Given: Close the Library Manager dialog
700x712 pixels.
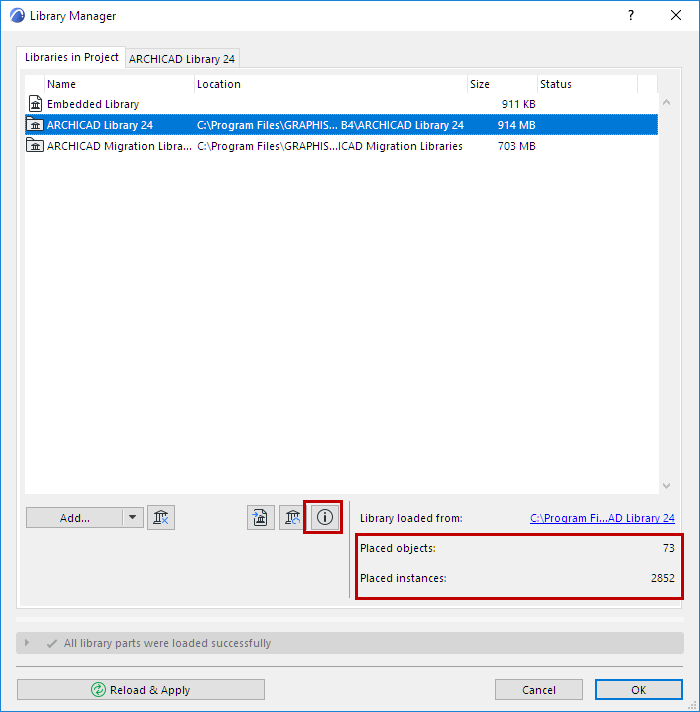Looking at the screenshot, I should pos(676,15).
